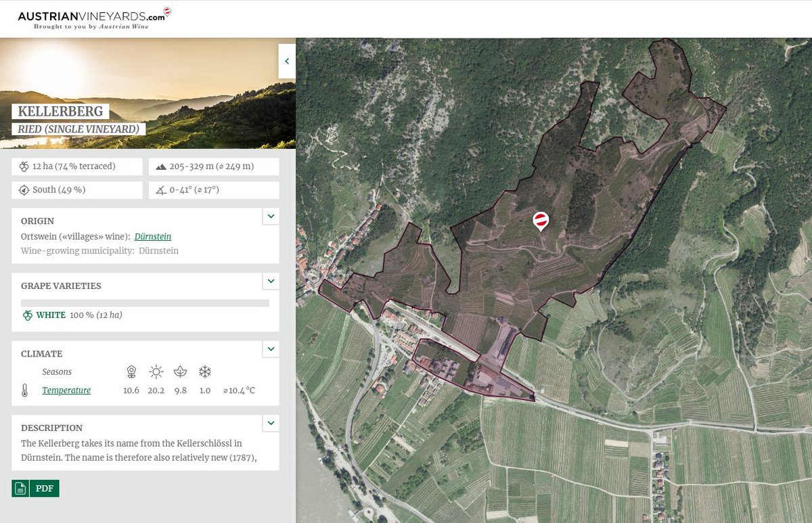The image size is (812, 523).
Task: Click the grape icon next to WHITE
Action: pyautogui.click(x=27, y=315)
